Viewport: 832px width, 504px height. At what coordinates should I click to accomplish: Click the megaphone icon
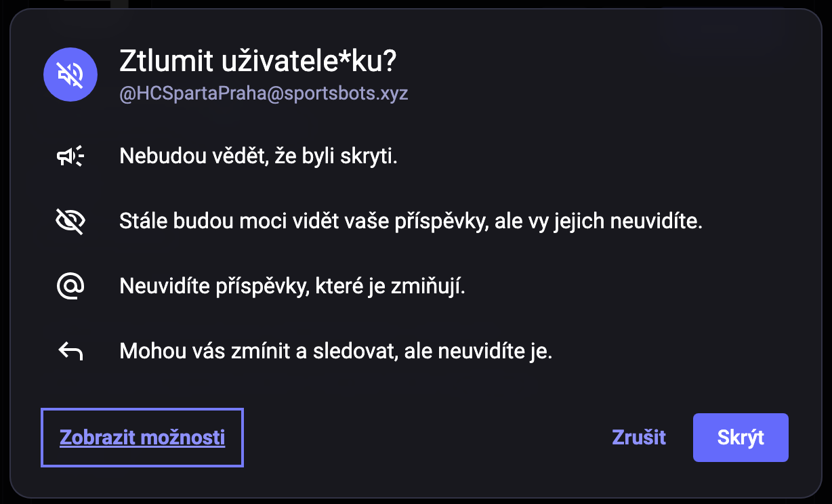pos(70,156)
